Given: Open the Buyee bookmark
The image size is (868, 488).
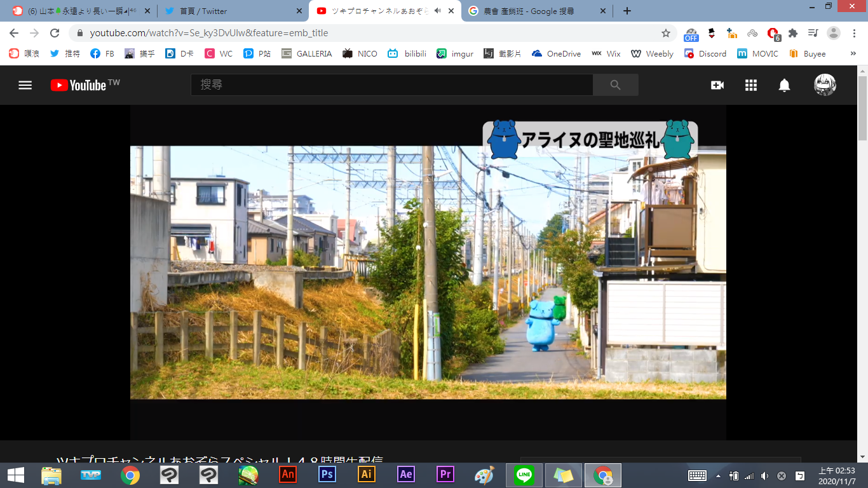Looking at the screenshot, I should [x=807, y=54].
